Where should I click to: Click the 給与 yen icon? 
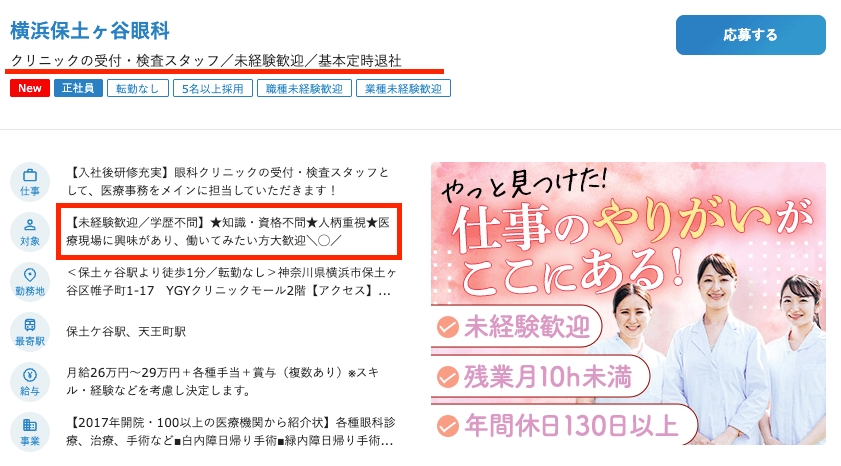tap(30, 381)
